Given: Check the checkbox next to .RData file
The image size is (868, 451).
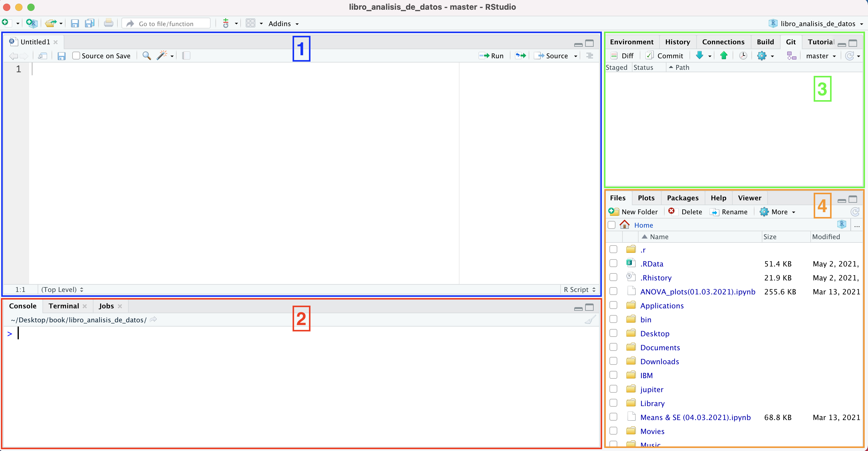Looking at the screenshot, I should point(613,263).
